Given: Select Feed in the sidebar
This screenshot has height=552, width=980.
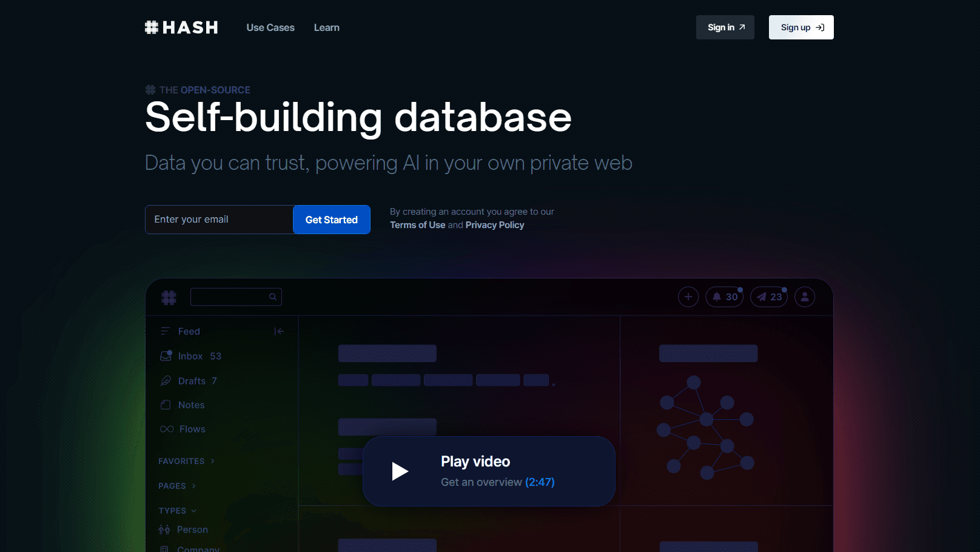Looking at the screenshot, I should click(189, 331).
